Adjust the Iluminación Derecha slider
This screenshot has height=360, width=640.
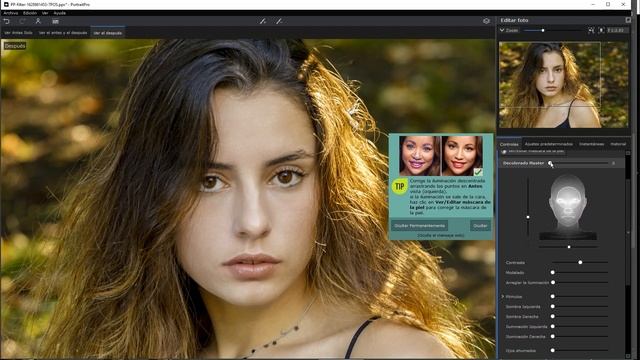point(580,336)
